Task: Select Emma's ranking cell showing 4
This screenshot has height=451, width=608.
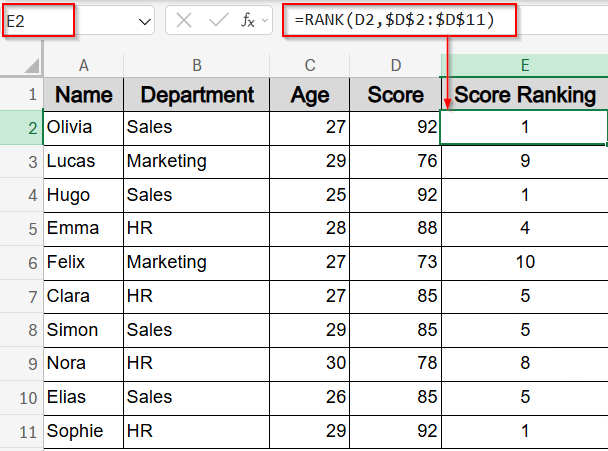Action: [x=525, y=228]
